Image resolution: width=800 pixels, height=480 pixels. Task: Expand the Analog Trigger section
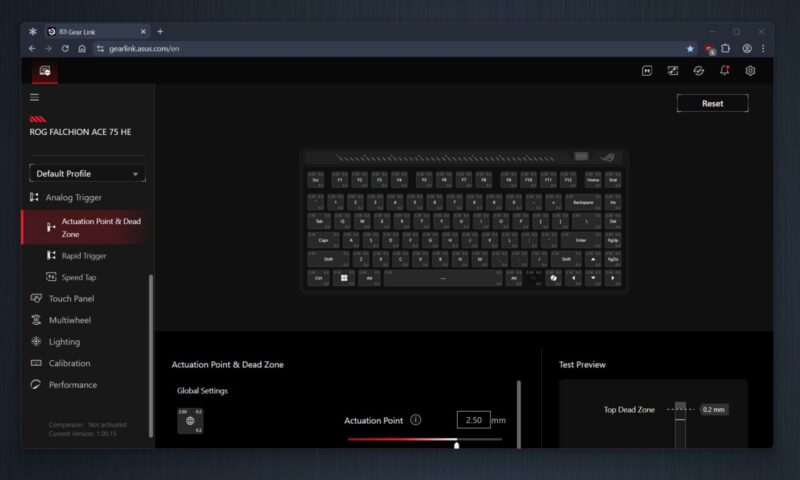[x=73, y=197]
